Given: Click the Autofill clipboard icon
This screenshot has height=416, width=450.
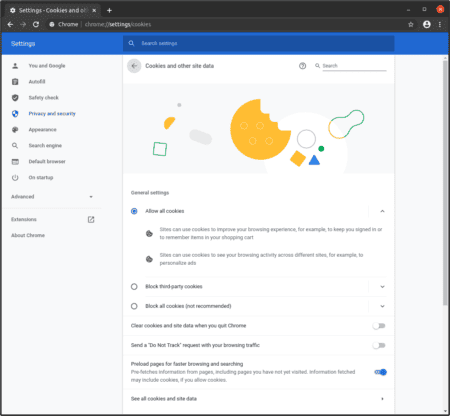Looking at the screenshot, I should tap(15, 82).
